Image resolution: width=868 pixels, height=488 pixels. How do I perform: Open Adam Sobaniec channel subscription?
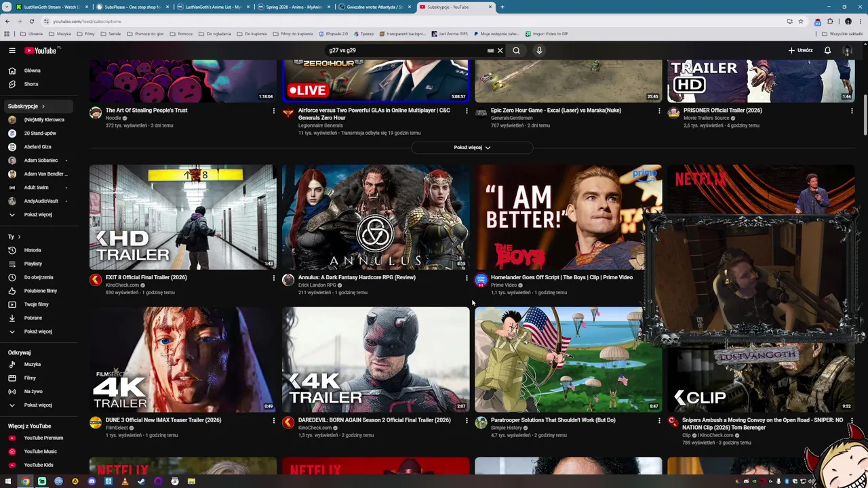pos(38,161)
